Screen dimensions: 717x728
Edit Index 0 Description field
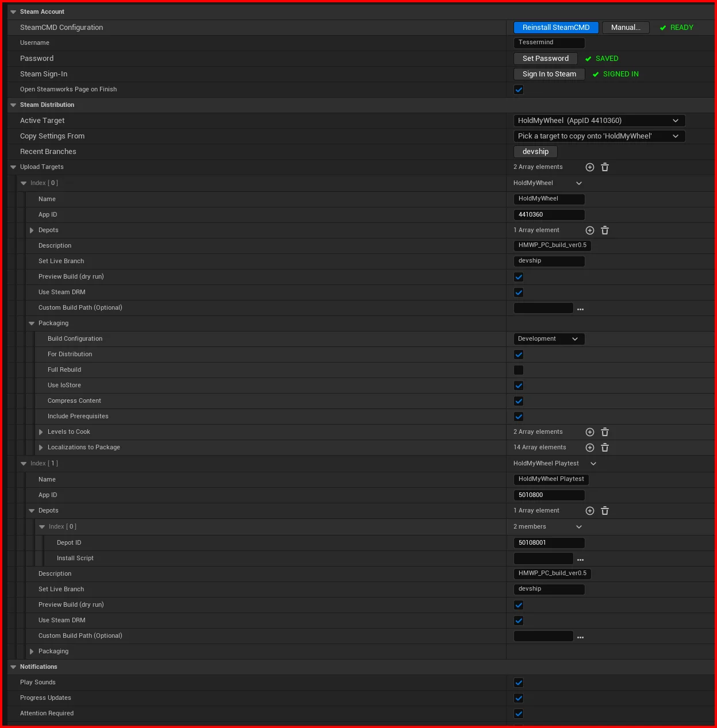tap(552, 245)
